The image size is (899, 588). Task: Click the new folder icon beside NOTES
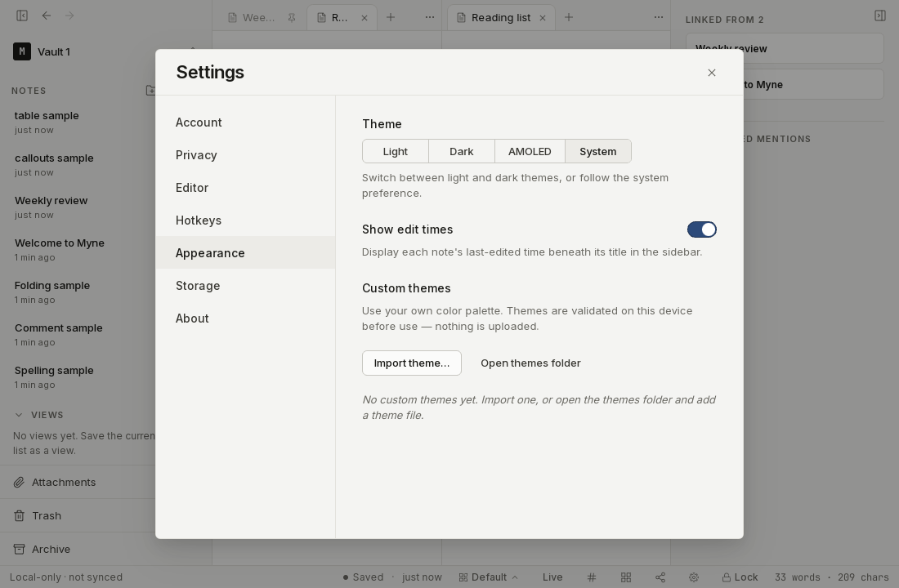pos(150,91)
